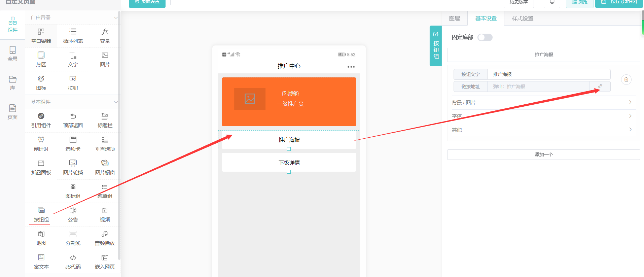Open 历史版本 history versions
This screenshot has height=277, width=644.
518,2
